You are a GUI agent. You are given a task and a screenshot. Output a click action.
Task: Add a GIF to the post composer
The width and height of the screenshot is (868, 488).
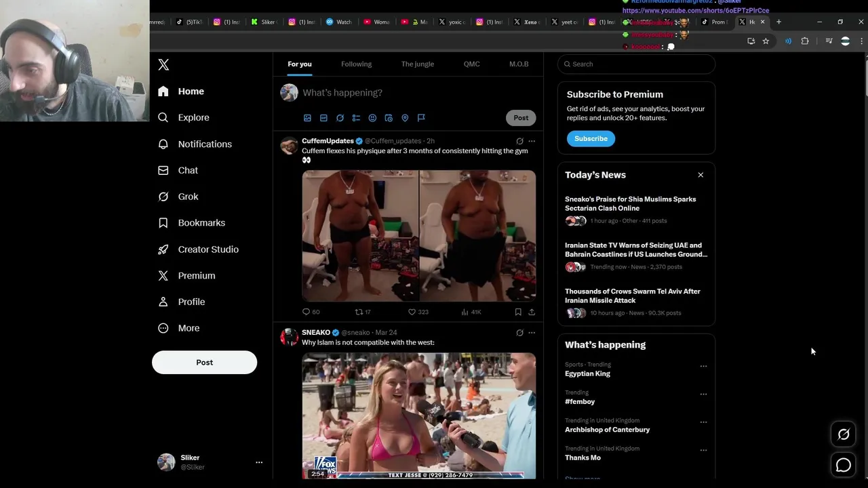tap(323, 118)
